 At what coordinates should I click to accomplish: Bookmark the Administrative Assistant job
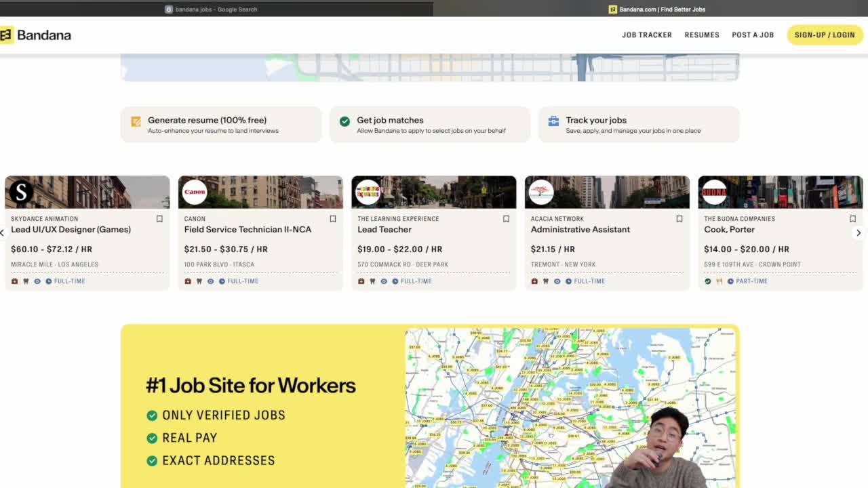[x=679, y=219]
